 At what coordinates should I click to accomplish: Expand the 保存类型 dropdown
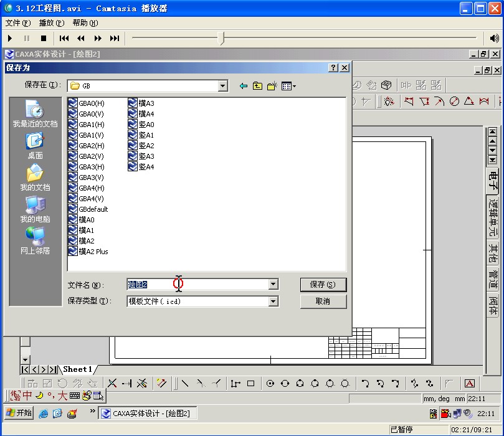[273, 301]
